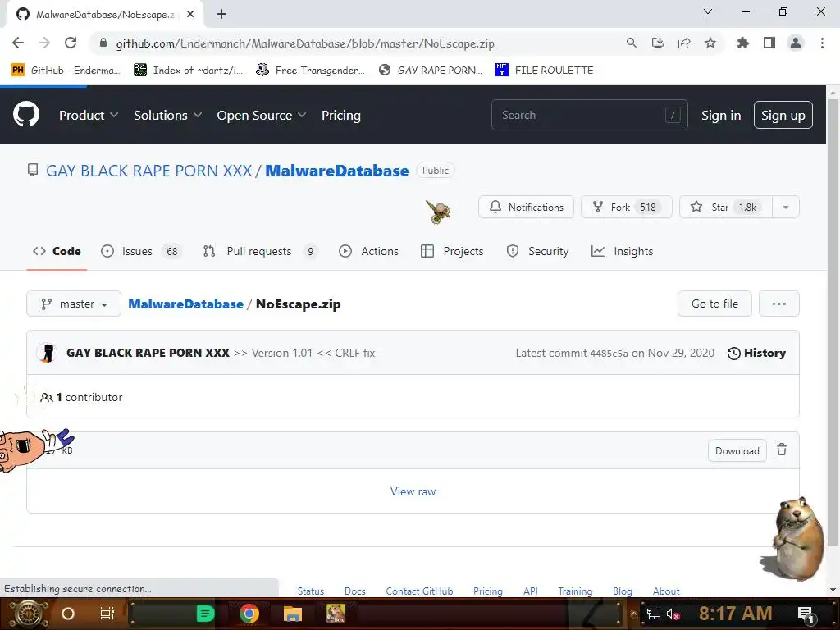
Task: Click Pricing in the GitHub header
Action: pyautogui.click(x=340, y=115)
